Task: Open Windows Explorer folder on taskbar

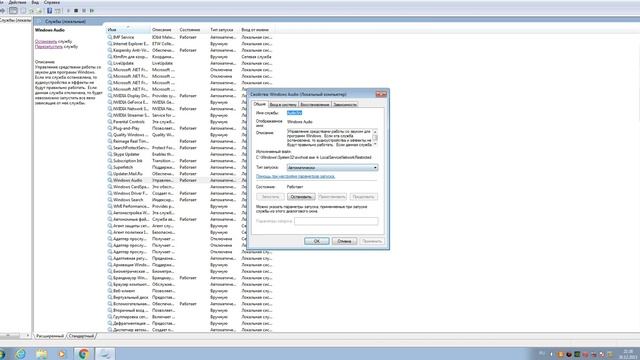Action: tap(41, 353)
